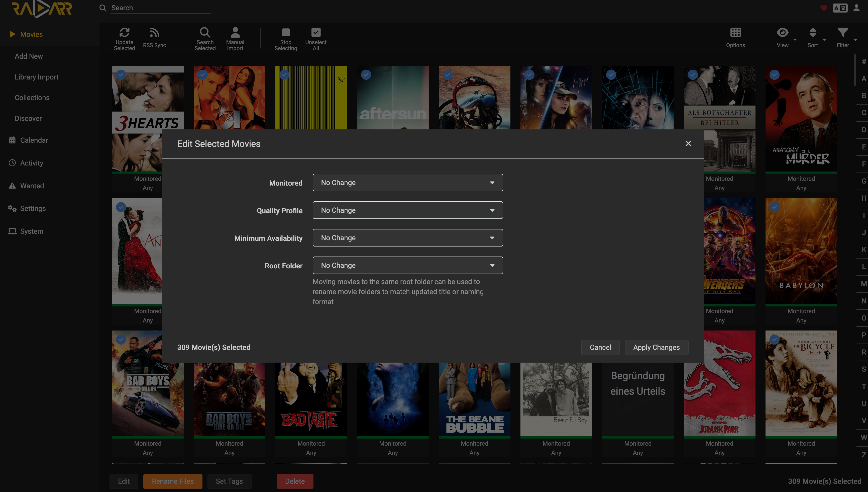
Task: Open Add New in sidebar
Action: (29, 56)
